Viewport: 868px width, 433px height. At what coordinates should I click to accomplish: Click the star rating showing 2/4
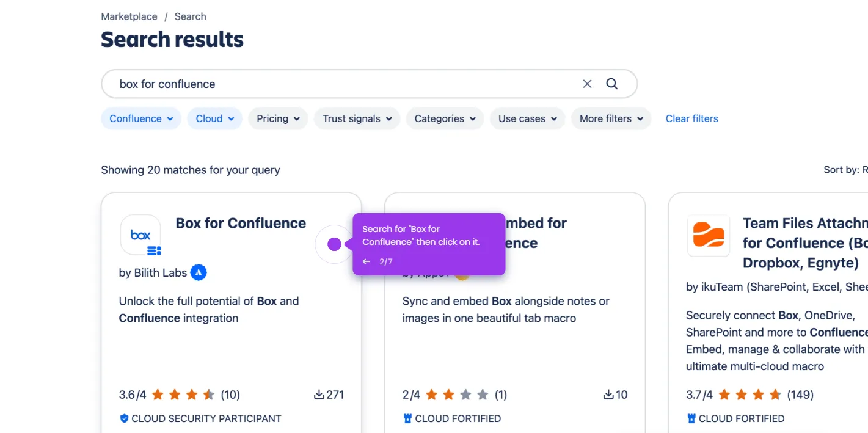pos(458,395)
